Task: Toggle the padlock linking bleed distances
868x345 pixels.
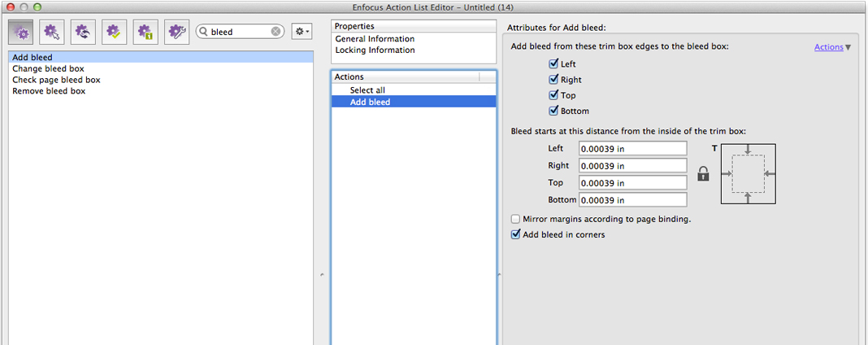Action: pos(704,173)
